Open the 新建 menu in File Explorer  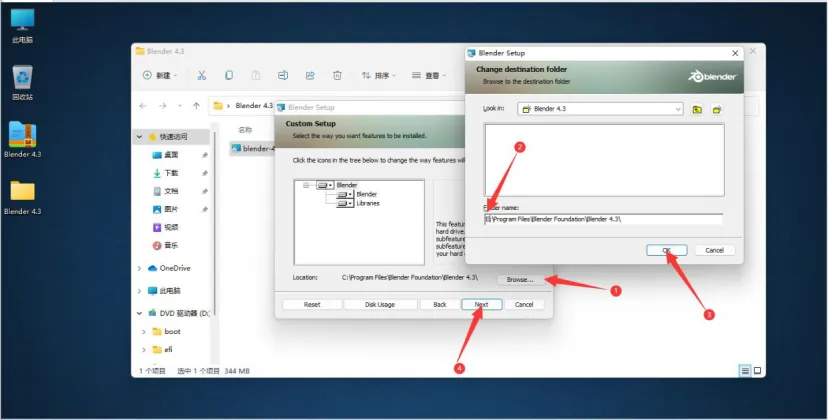(160, 76)
